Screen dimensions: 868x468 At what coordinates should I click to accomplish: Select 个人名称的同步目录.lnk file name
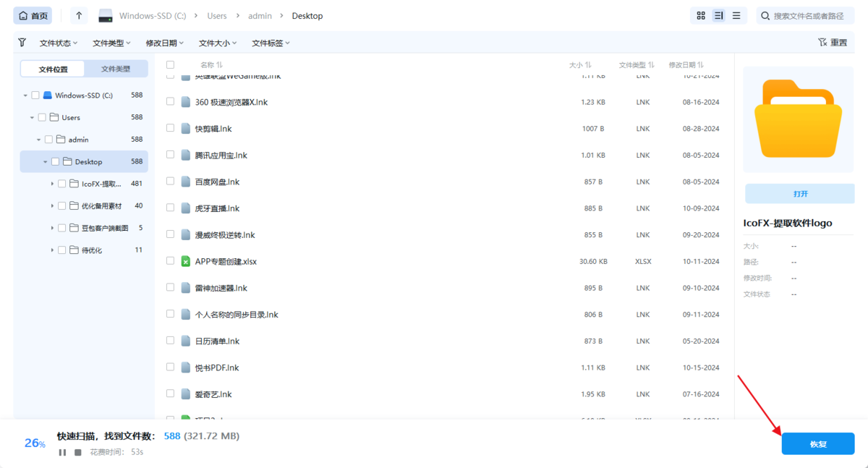coord(237,315)
